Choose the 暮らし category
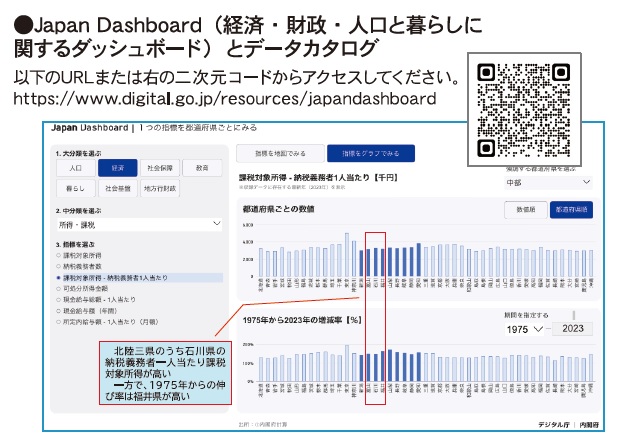 (x=76, y=188)
